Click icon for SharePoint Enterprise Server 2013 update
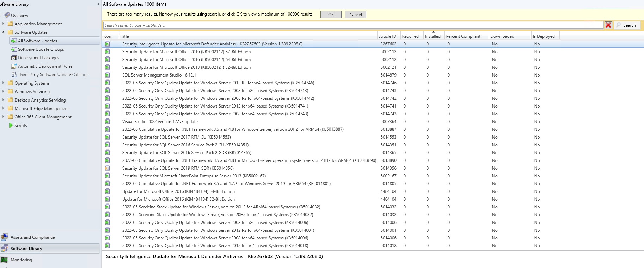This screenshot has height=268, width=644. click(x=107, y=176)
